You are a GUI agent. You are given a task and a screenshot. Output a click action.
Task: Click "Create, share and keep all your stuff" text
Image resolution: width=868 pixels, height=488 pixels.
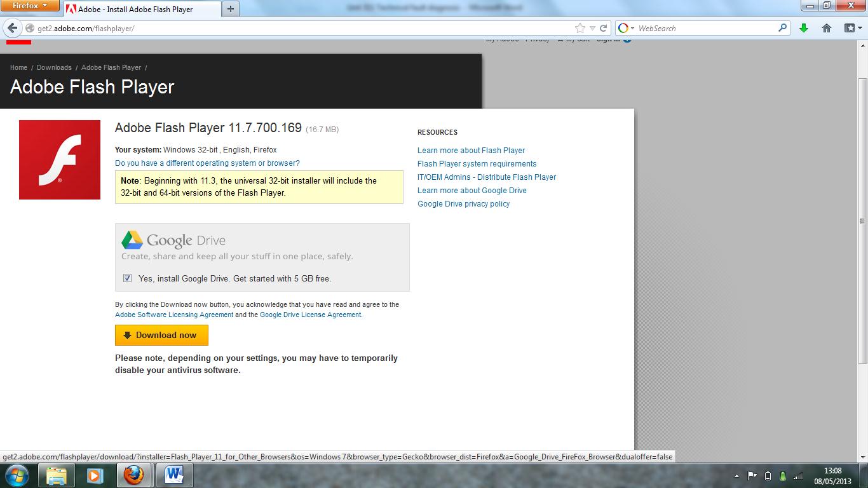[x=237, y=257]
